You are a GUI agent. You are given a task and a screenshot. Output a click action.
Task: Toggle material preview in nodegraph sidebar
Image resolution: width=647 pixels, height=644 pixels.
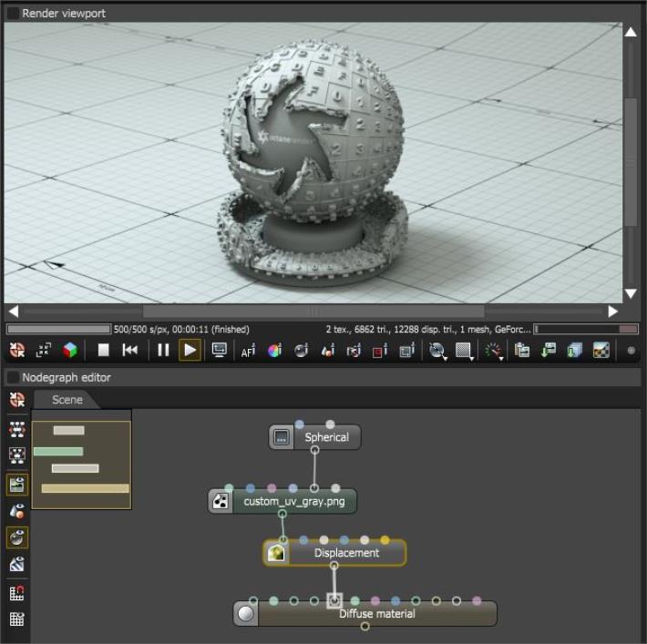[x=17, y=537]
